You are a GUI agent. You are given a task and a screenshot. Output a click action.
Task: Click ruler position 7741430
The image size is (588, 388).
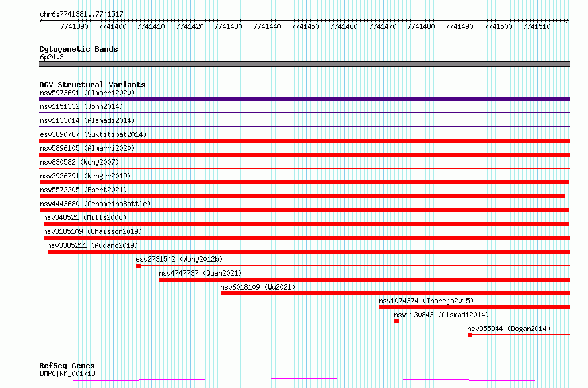(229, 26)
